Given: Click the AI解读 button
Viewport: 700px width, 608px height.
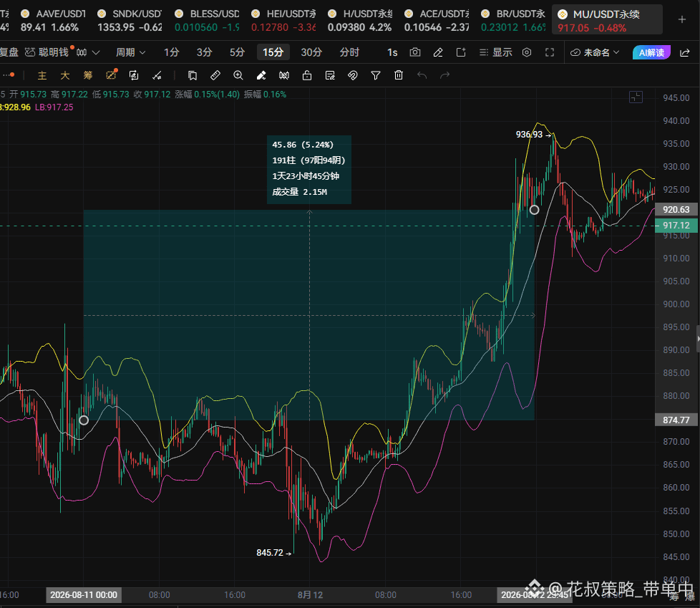Looking at the screenshot, I should [x=651, y=53].
